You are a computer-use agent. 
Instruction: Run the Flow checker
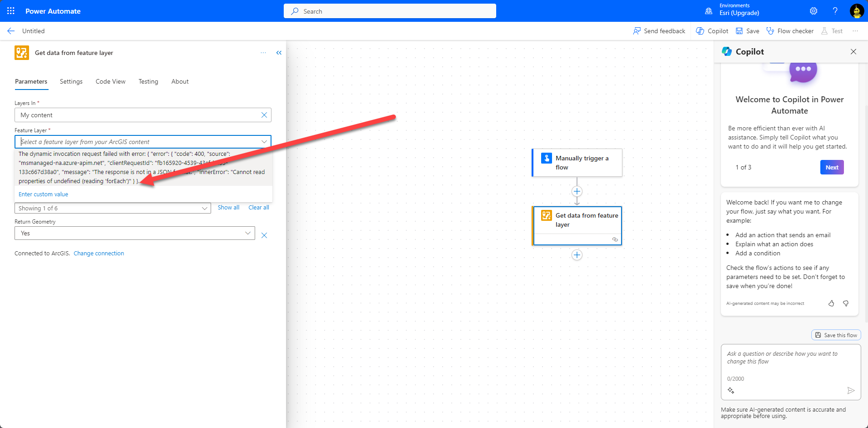[790, 31]
